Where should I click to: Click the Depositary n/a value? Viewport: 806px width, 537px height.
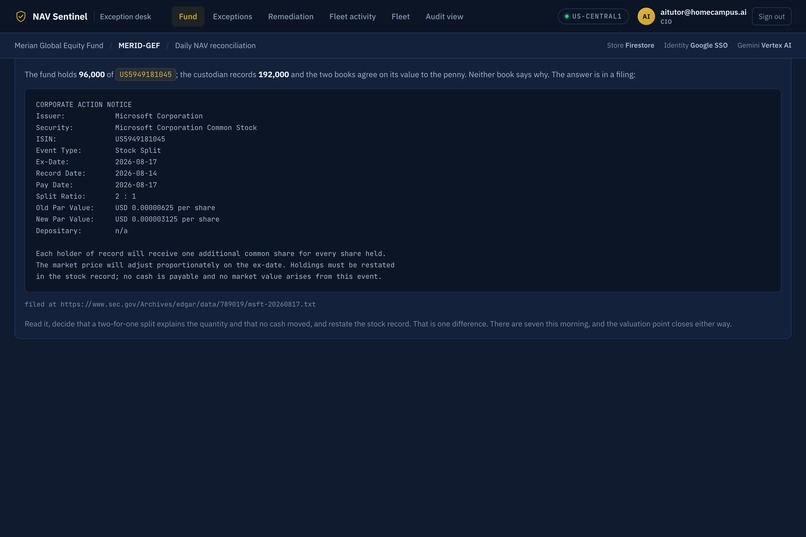click(x=121, y=231)
